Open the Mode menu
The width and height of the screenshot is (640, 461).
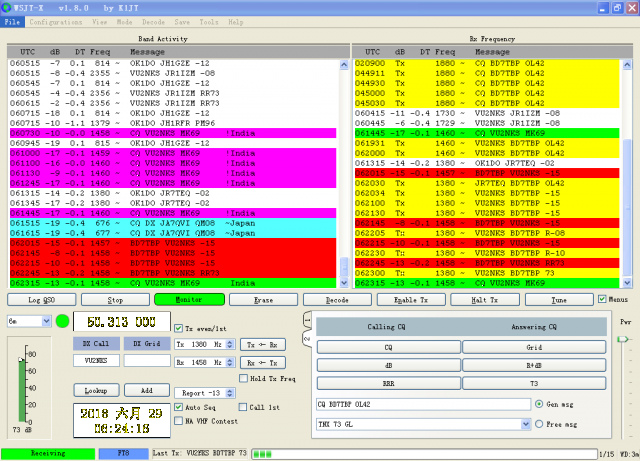[x=124, y=22]
